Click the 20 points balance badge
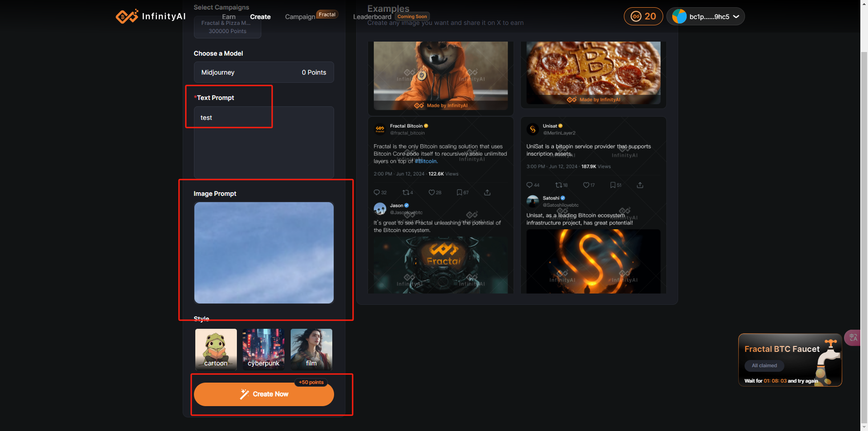 pyautogui.click(x=643, y=16)
